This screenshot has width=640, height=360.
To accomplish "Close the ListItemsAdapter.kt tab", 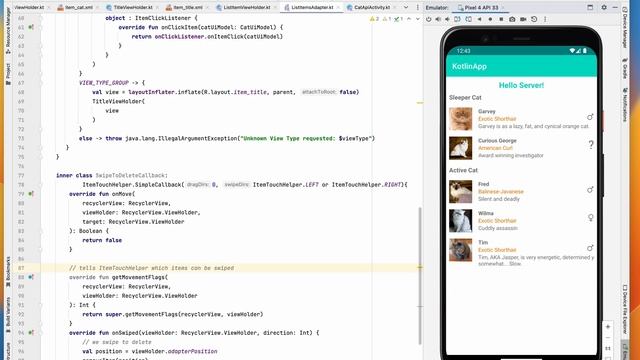I will [338, 8].
